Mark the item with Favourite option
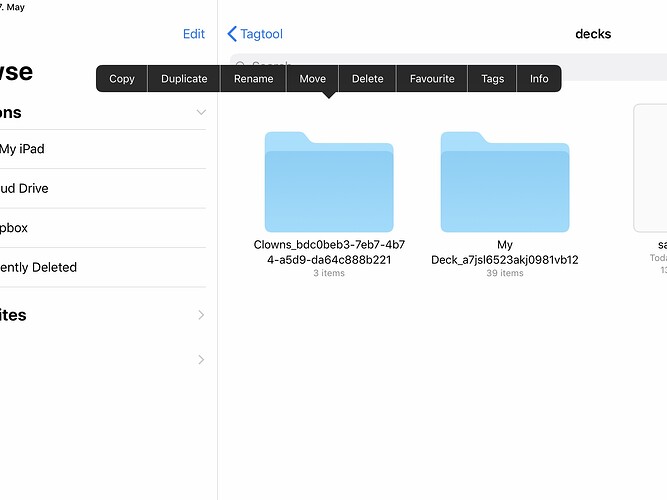The height and width of the screenshot is (500, 667). tap(432, 79)
